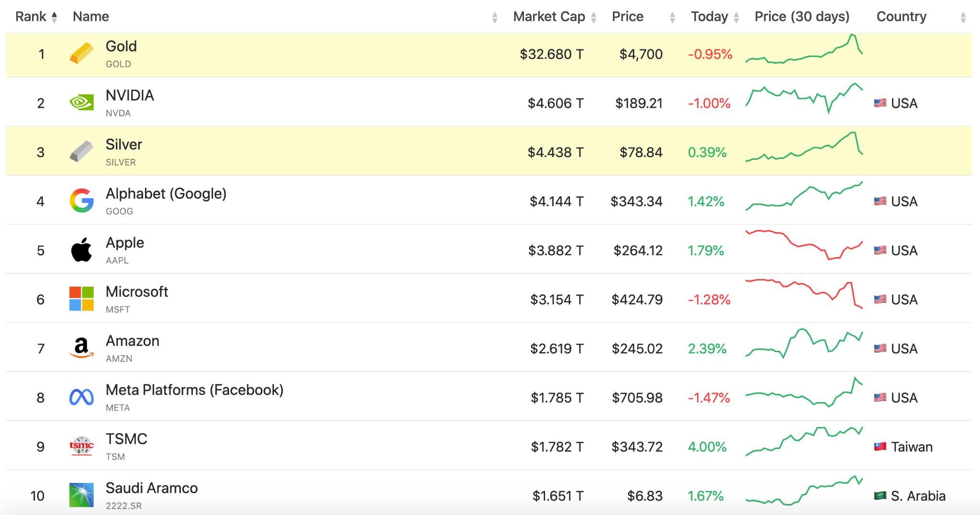Open the Meta Platforms (Facebook) link
The height and width of the screenshot is (515, 980).
[x=194, y=390]
